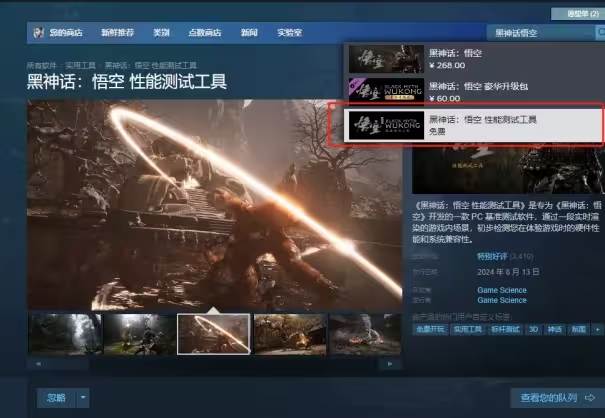The height and width of the screenshot is (418, 605).
Task: Select the fourth thumbnail with fire fight
Action: (x=290, y=334)
